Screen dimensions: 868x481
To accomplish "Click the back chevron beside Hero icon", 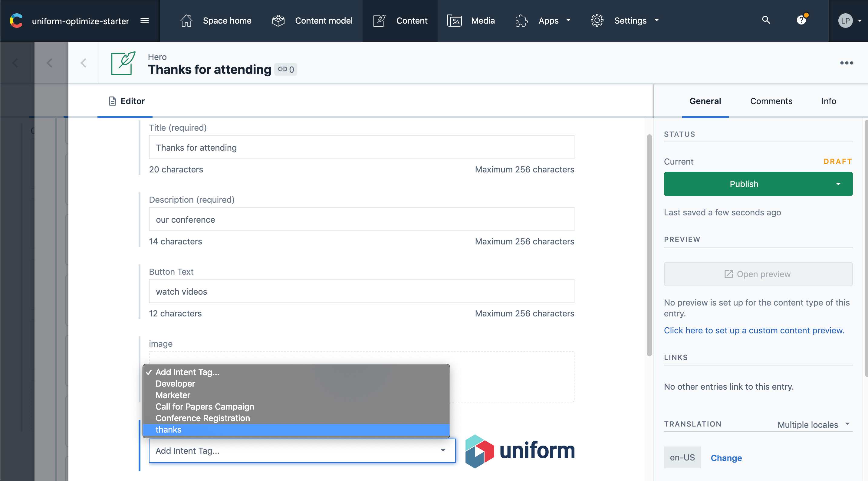I will point(84,63).
